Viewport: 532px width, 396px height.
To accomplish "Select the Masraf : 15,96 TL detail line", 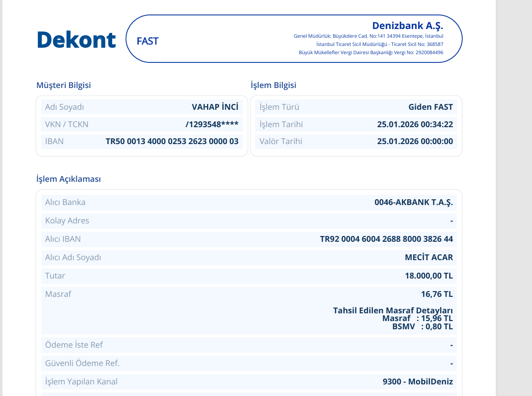I will pyautogui.click(x=418, y=318).
